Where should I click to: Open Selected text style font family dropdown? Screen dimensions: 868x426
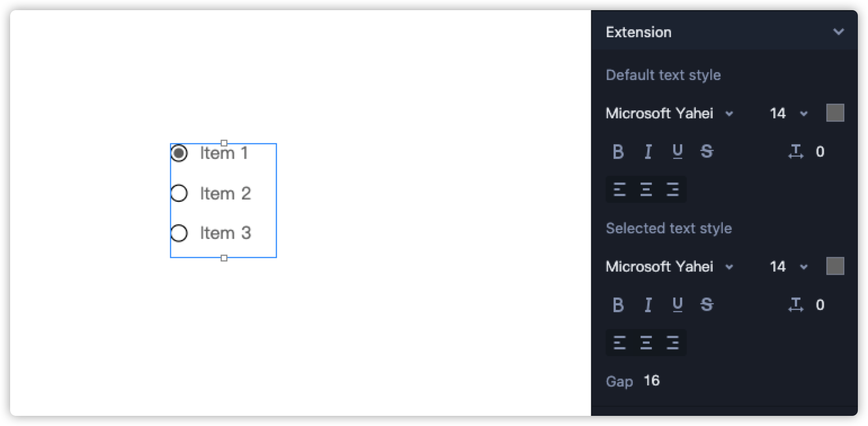tap(670, 267)
